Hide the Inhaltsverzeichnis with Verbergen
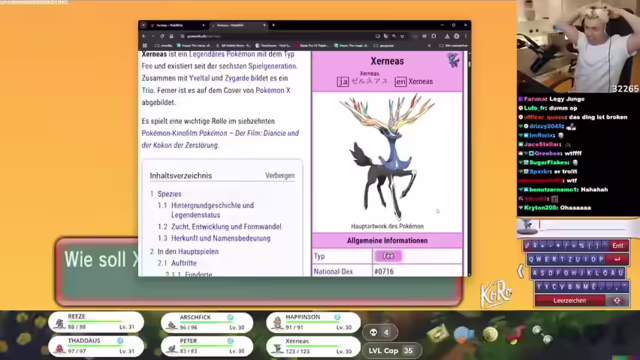Viewport: 640px width, 360px height. pos(280,176)
